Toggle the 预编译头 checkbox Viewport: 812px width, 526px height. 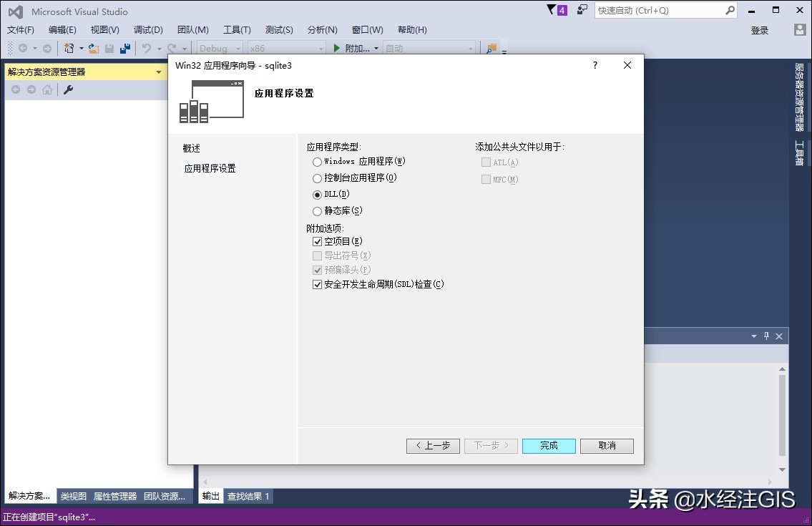click(x=318, y=271)
